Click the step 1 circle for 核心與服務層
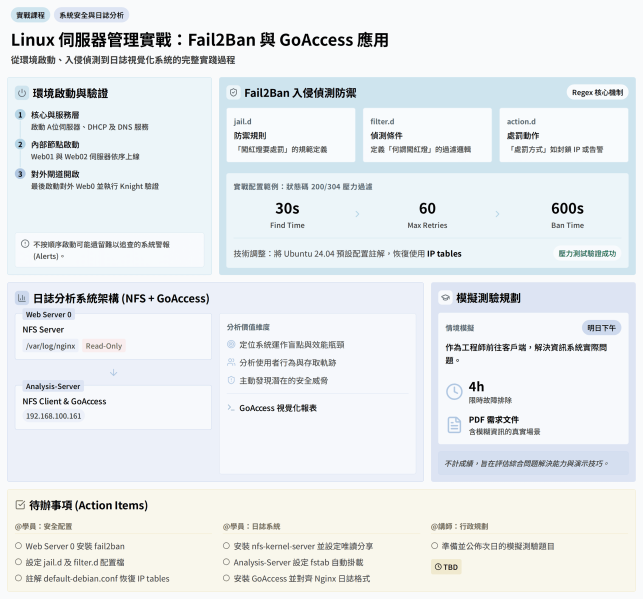This screenshot has height=599, width=643. point(20,115)
